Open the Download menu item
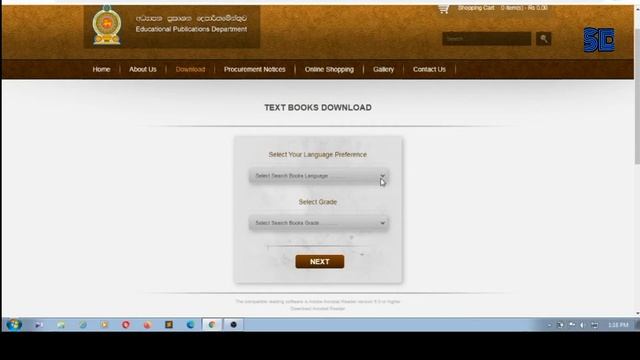 190,69
